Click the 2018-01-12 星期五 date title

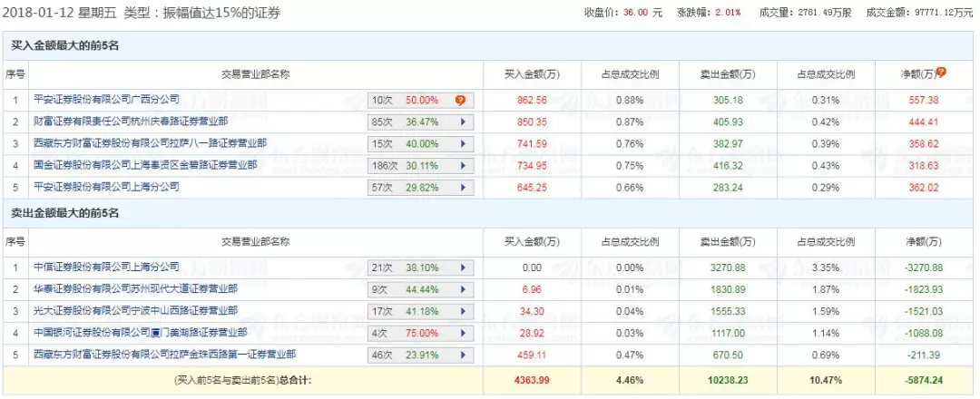click(x=60, y=13)
